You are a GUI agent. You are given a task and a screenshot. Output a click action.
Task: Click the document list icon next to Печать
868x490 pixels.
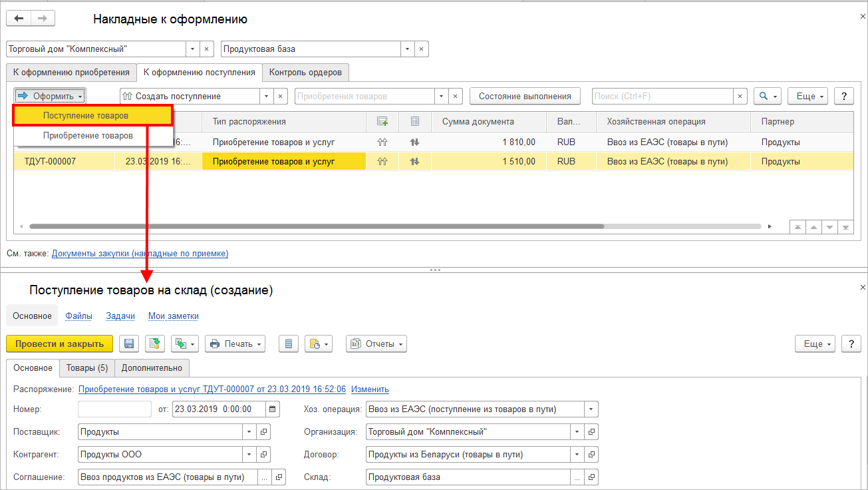pyautogui.click(x=288, y=344)
